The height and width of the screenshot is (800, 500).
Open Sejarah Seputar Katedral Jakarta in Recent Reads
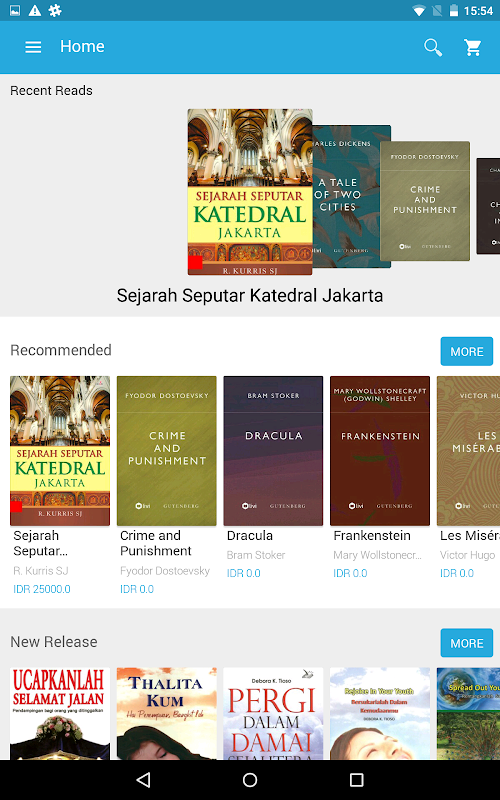(250, 192)
